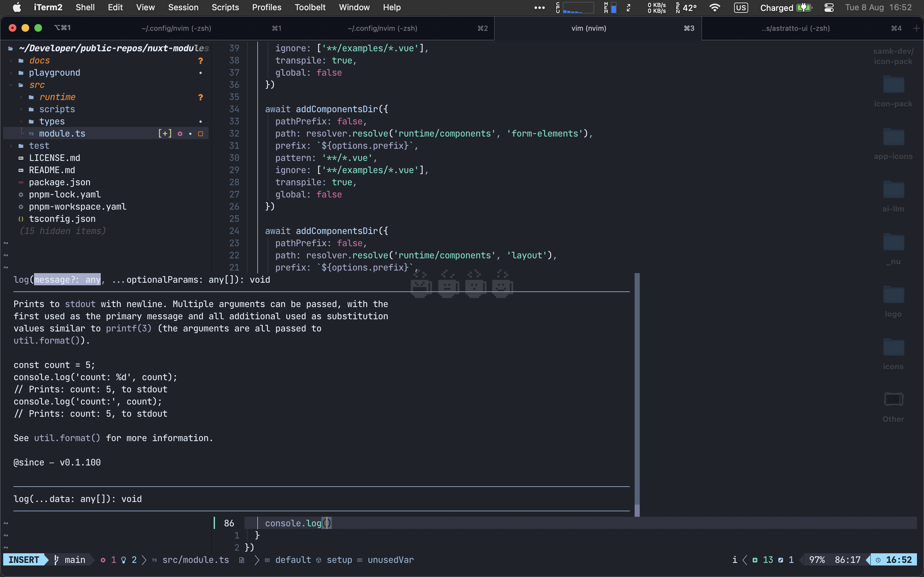Viewport: 924px width, 577px height.
Task: Open Control Center icon in menu bar
Action: pyautogui.click(x=828, y=8)
